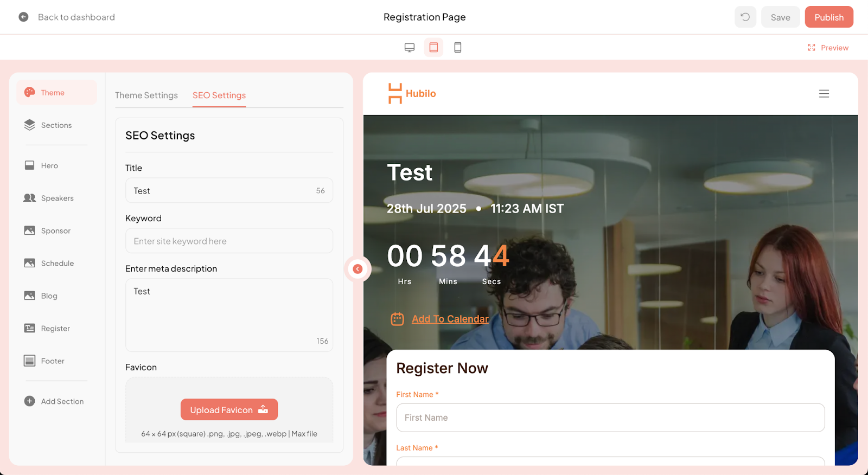This screenshot has width=868, height=475.
Task: Focus the Keyword input field
Action: click(229, 241)
